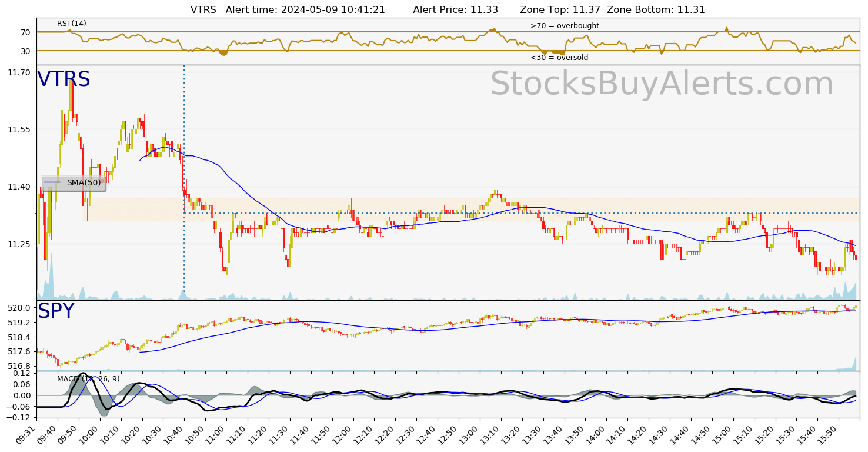Click the MACD 0.00 axis label
The height and width of the screenshot is (452, 868).
pos(21,395)
